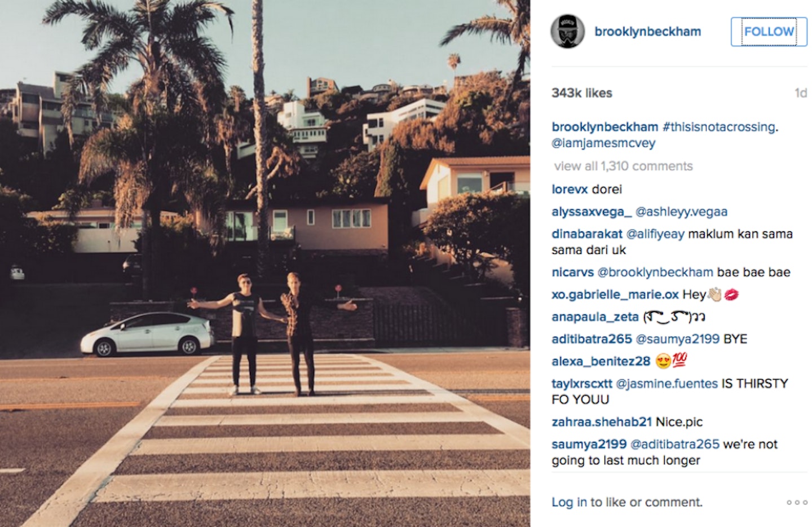
Task: Expand view all 1,310 comments
Action: point(623,166)
